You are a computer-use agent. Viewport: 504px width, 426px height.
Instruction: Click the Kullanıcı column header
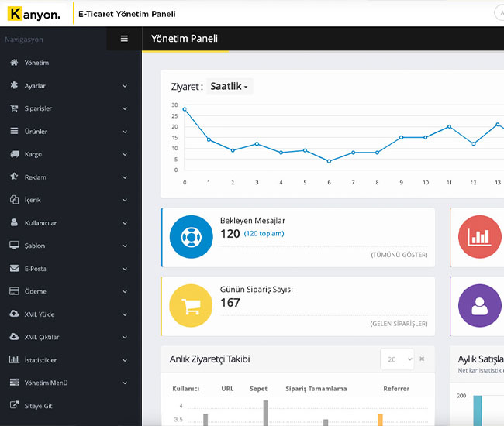(x=186, y=389)
